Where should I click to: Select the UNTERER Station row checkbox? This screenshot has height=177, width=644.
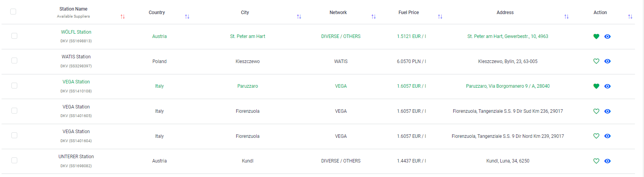point(15,160)
